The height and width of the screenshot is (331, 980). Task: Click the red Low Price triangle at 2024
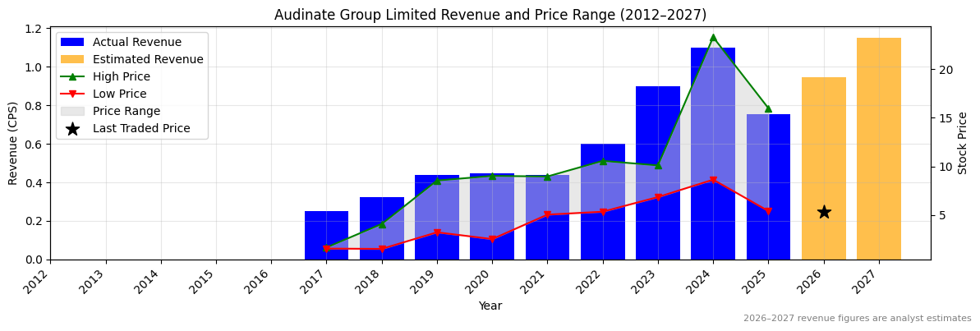(713, 180)
